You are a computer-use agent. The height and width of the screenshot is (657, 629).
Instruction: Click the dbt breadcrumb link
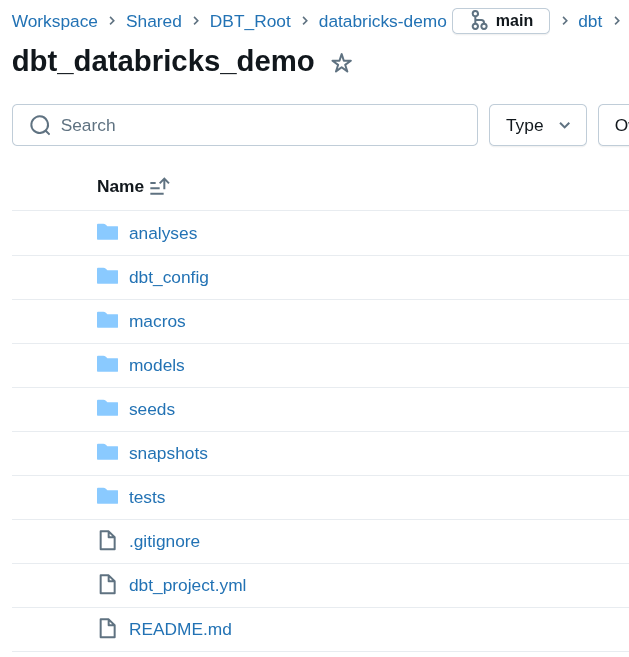590,21
